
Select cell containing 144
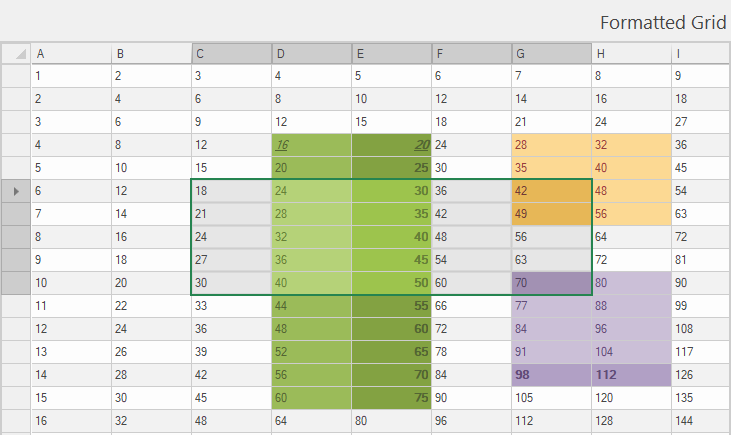(700, 421)
